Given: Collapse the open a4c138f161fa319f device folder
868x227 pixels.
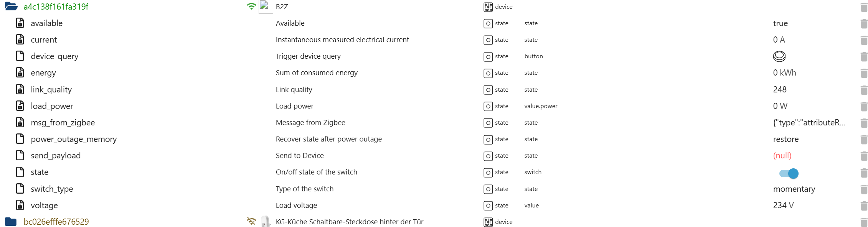Looking at the screenshot, I should tap(11, 7).
